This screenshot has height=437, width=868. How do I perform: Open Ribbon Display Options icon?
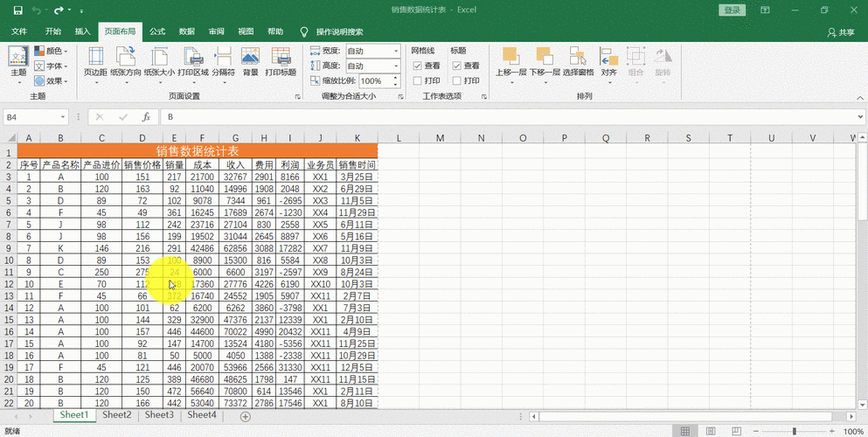[x=765, y=10]
